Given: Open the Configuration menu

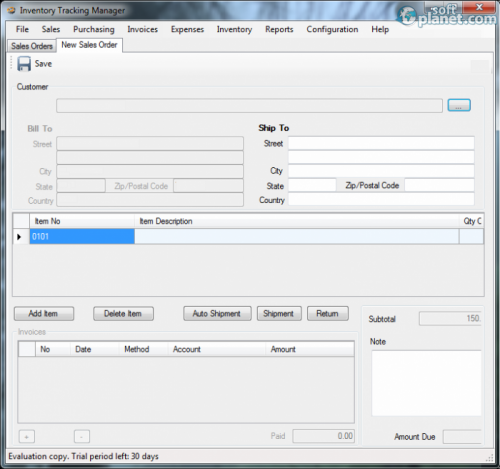Looking at the screenshot, I should [332, 29].
